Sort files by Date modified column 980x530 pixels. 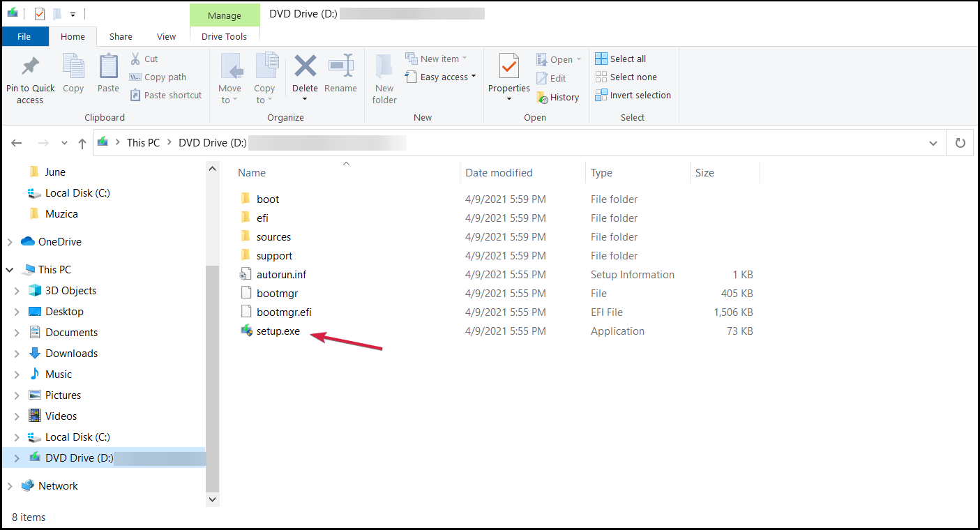(x=499, y=173)
